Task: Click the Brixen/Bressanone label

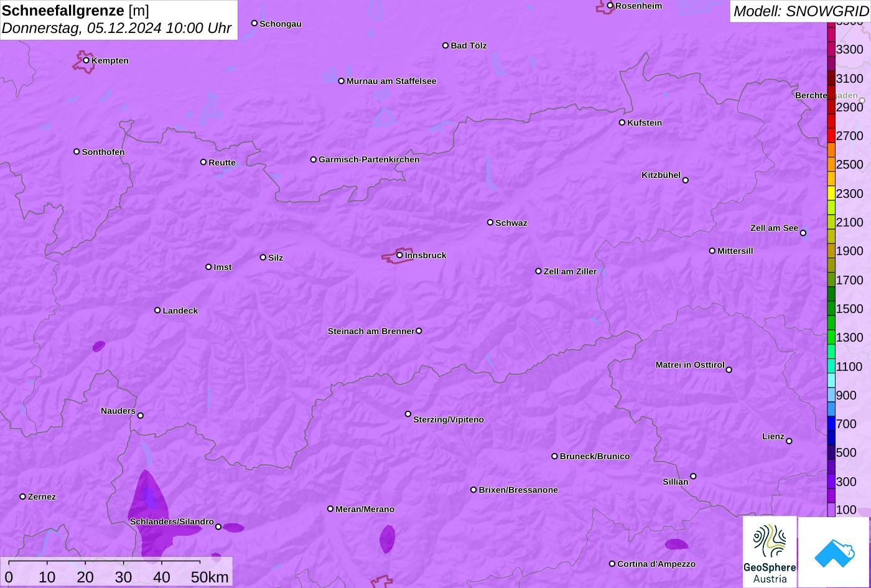Action: pyautogui.click(x=518, y=490)
